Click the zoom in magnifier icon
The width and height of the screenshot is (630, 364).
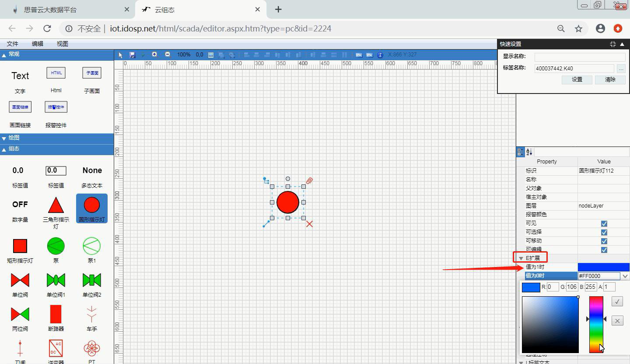(x=154, y=55)
